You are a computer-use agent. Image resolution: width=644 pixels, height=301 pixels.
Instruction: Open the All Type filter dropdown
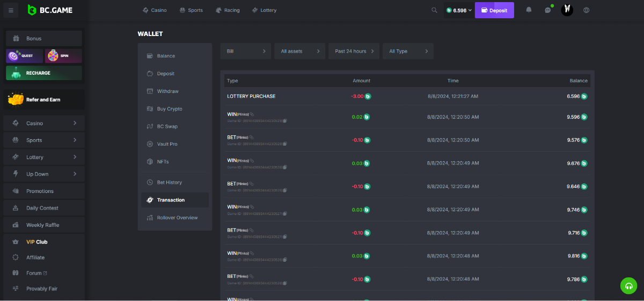click(408, 51)
